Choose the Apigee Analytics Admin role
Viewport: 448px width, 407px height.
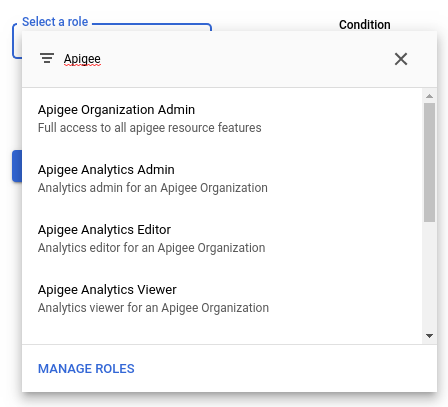tap(222, 178)
